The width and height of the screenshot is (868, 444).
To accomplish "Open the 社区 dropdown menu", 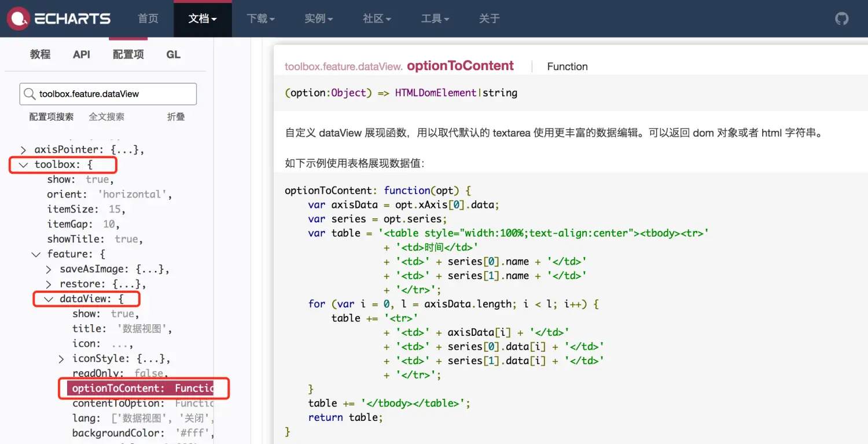I will coord(377,19).
